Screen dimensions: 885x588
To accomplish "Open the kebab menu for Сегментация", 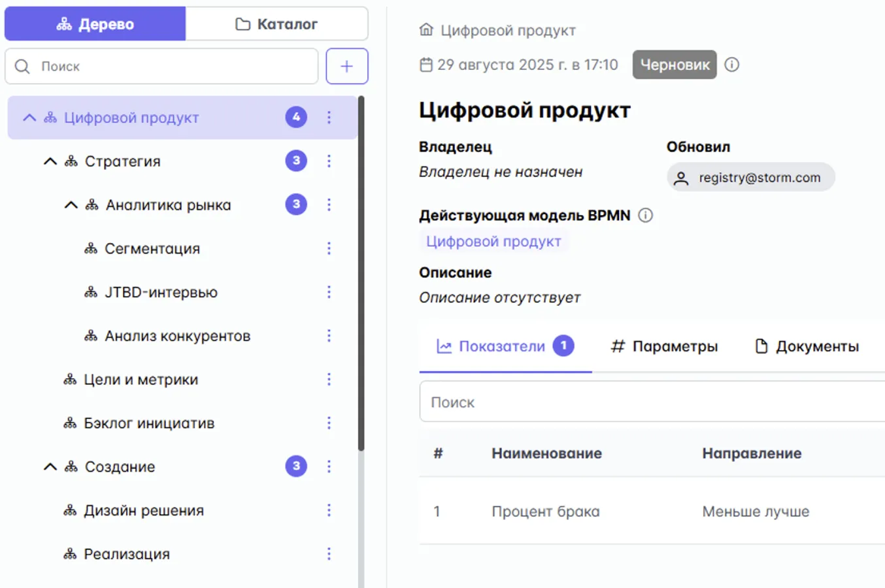I will (x=329, y=248).
